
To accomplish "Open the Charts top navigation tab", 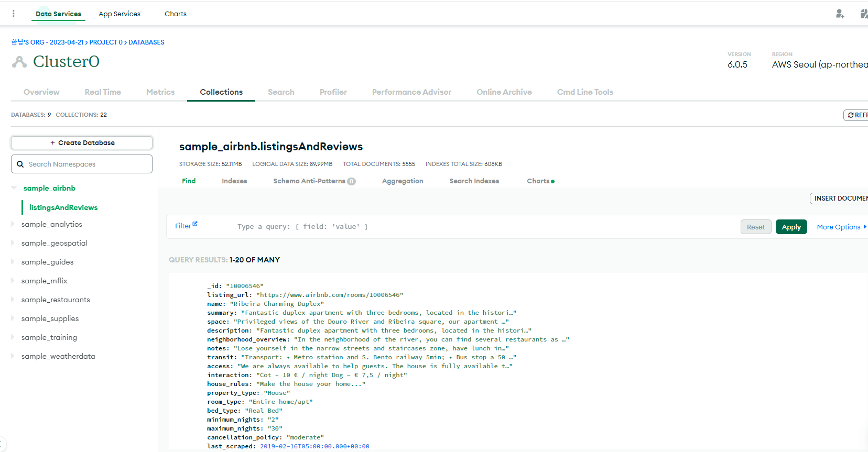I will point(176,14).
